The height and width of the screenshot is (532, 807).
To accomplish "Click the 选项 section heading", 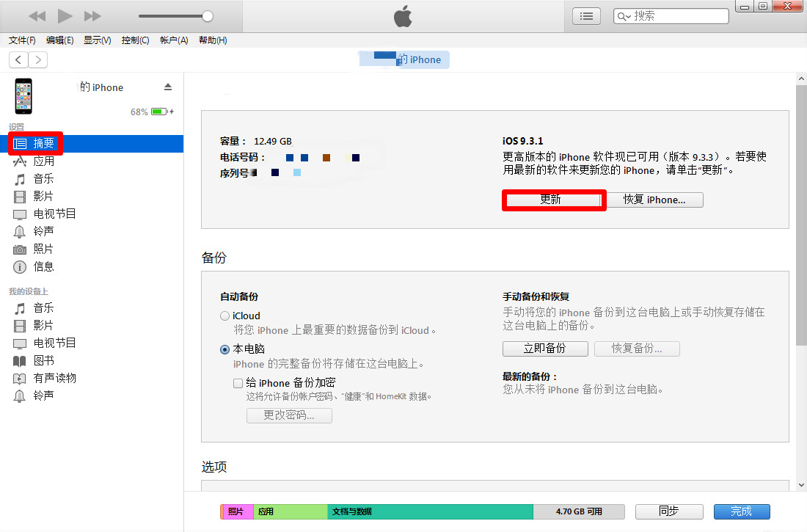I will click(x=214, y=467).
